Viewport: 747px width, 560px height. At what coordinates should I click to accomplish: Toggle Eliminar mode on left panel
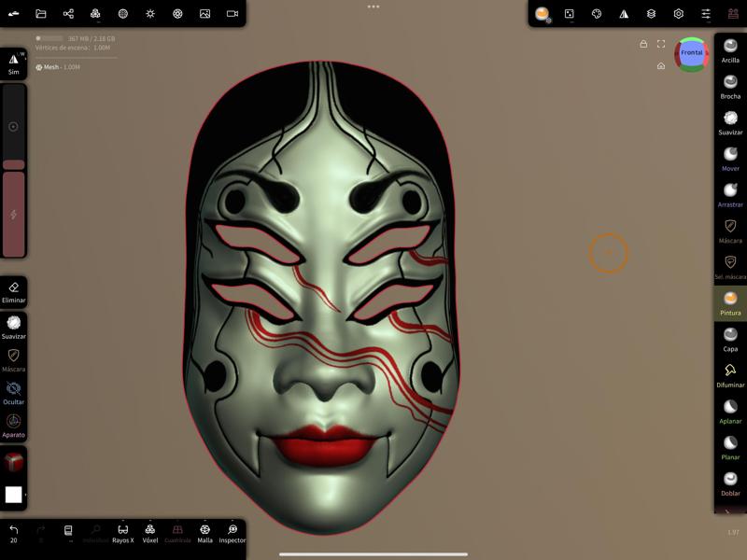point(13,292)
